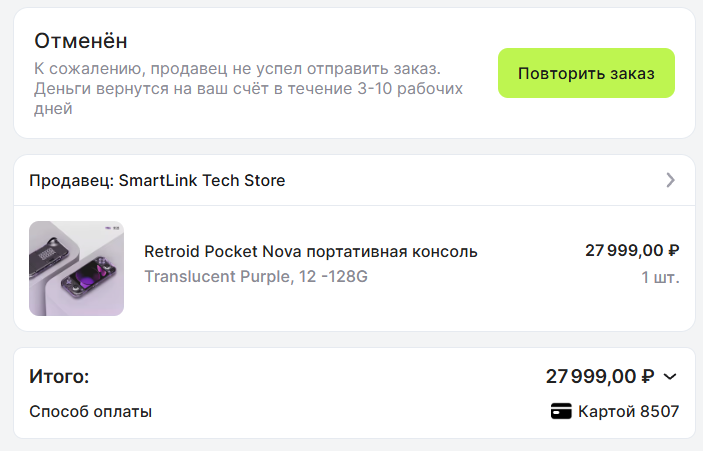The height and width of the screenshot is (451, 703).
Task: Click the Картой 8507 payment text
Action: (x=629, y=411)
